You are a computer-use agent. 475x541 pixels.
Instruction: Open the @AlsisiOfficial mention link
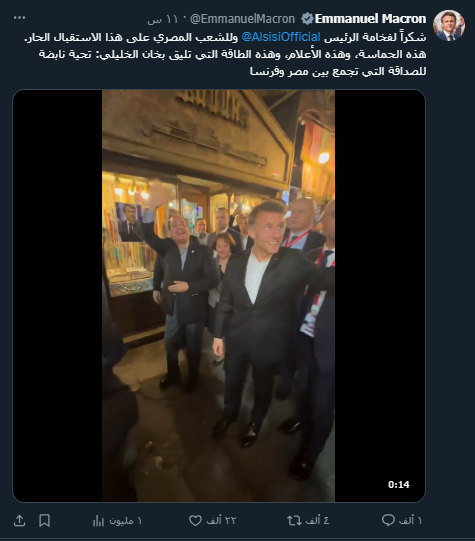pos(281,37)
